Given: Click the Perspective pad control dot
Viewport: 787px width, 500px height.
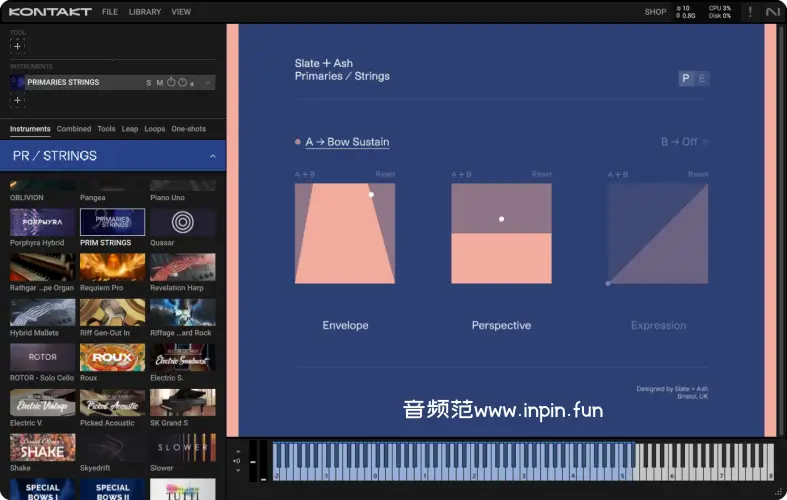Looking at the screenshot, I should point(501,219).
